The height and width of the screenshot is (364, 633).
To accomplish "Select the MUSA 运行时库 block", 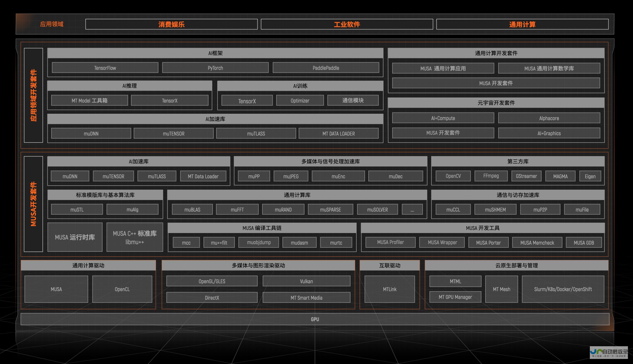I will point(75,237).
